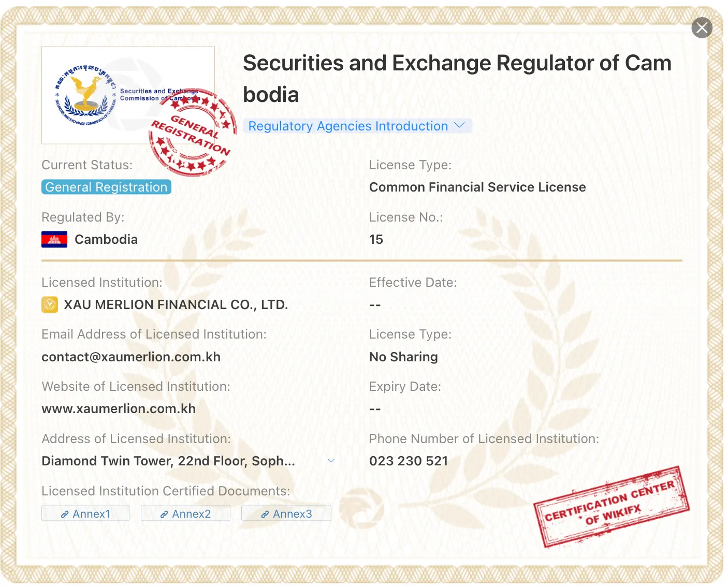Open the Annex2 certified document
728x586 pixels.
click(x=185, y=514)
